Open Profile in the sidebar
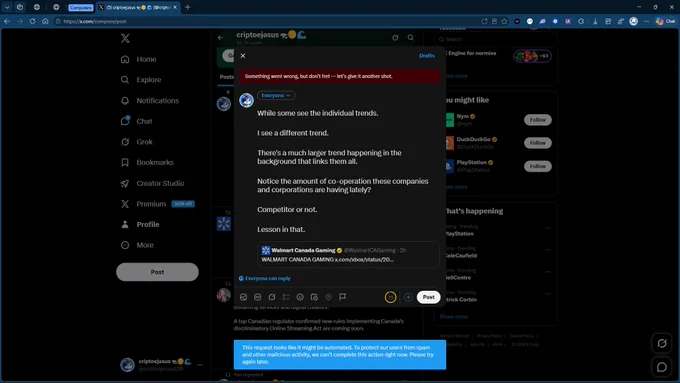The height and width of the screenshot is (383, 680). pyautogui.click(x=140, y=225)
